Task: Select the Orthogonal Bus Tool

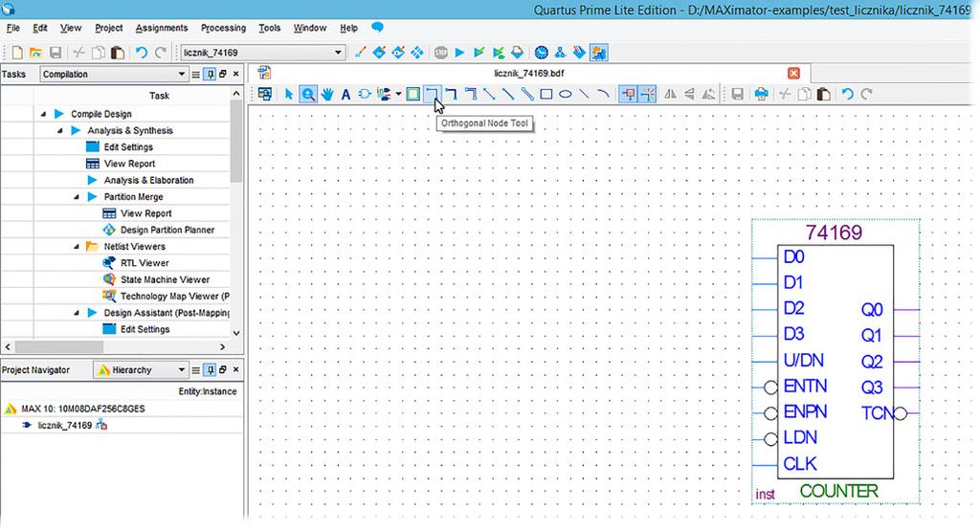Action: tap(452, 95)
